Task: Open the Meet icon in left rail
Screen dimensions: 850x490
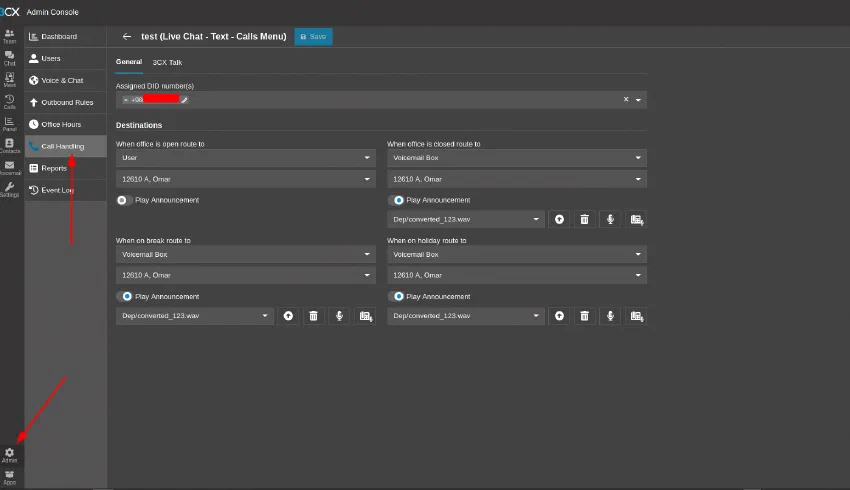Action: click(x=9, y=80)
